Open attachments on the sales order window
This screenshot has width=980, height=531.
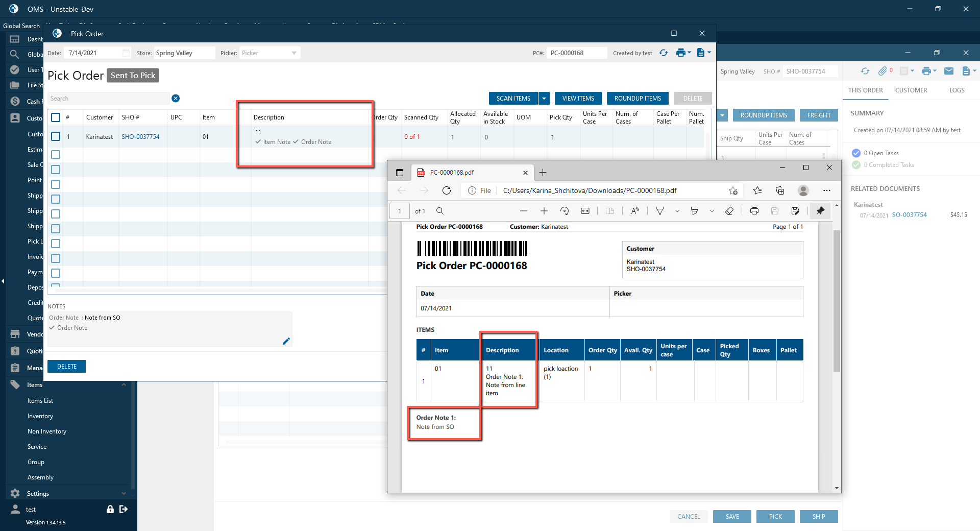pos(883,71)
